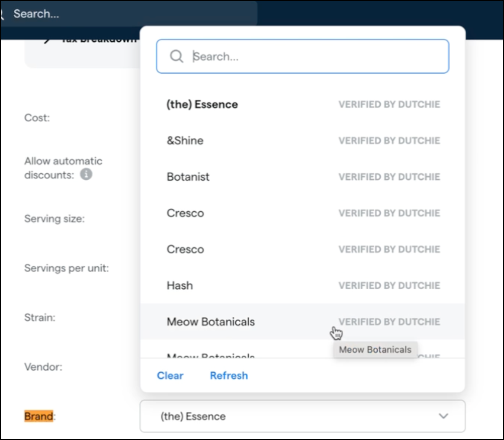Click the magnifier icon in the brand search box

pyautogui.click(x=176, y=56)
